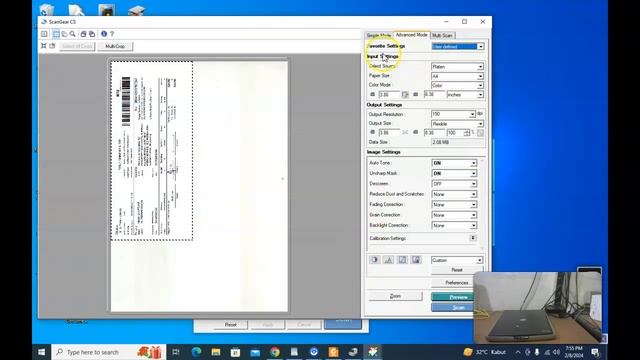Click the Zoom button
This screenshot has width=640, height=360.
tap(395, 296)
